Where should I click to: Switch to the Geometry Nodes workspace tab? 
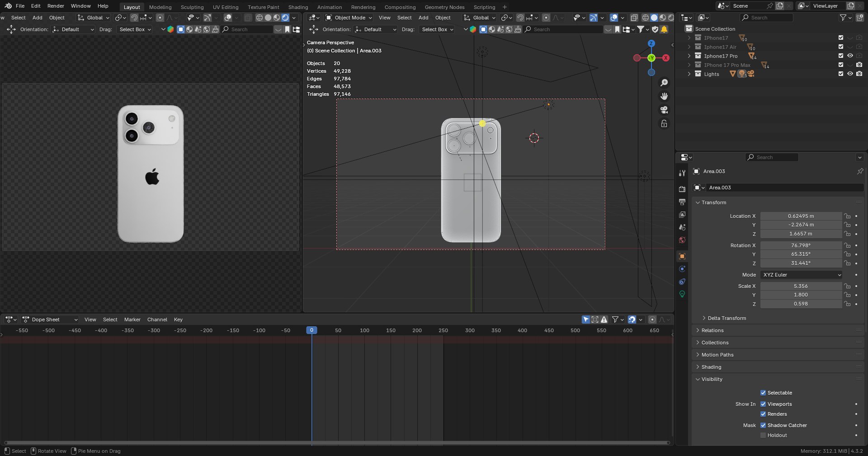pyautogui.click(x=444, y=7)
